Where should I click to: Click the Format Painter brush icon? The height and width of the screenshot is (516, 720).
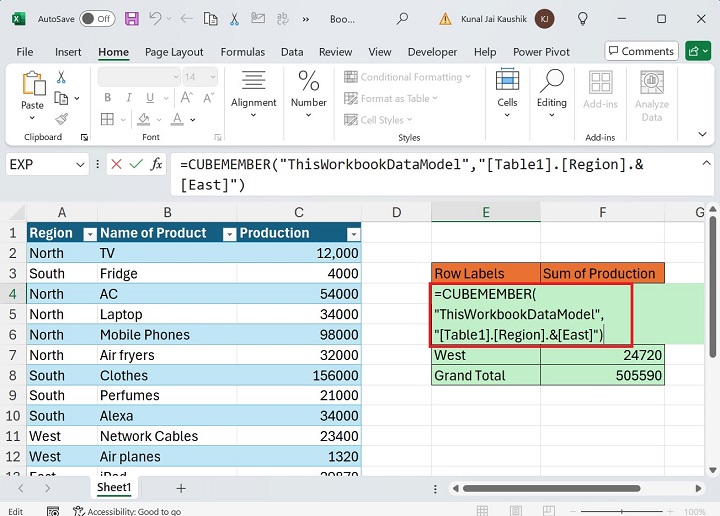61,119
